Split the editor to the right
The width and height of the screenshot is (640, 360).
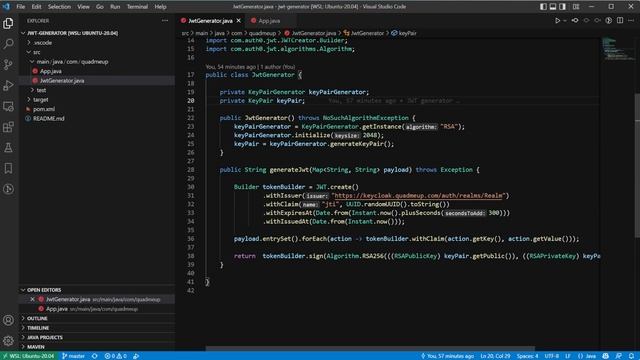pyautogui.click(x=620, y=20)
